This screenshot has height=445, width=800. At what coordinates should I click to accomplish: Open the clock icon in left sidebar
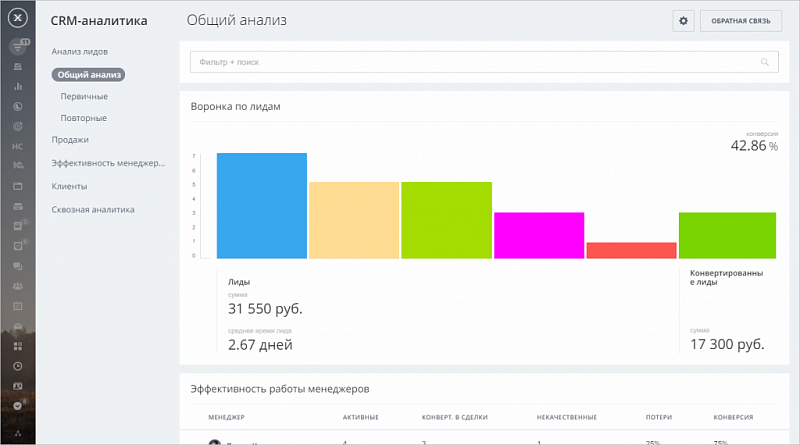point(18,366)
